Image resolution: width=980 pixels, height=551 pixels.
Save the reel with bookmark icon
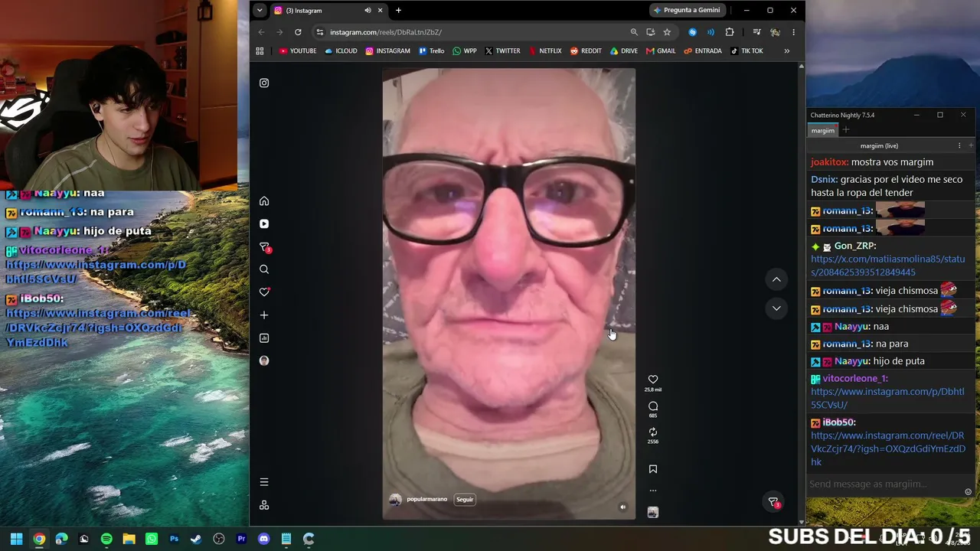click(653, 469)
